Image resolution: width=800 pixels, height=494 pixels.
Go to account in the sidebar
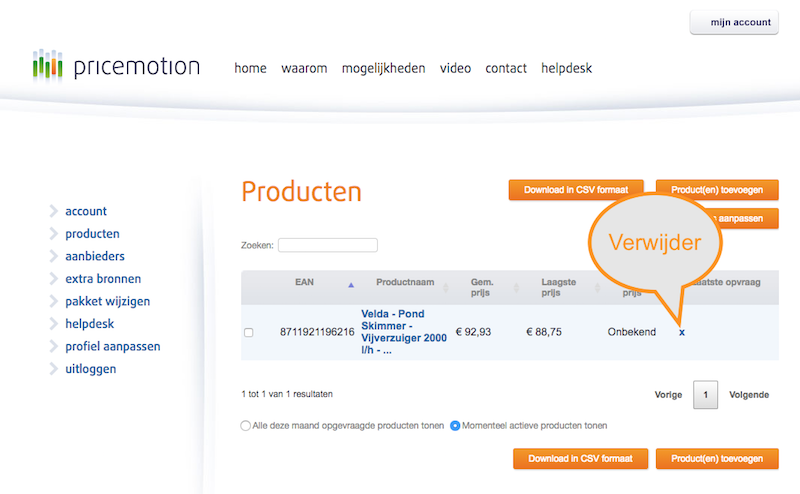click(x=86, y=211)
